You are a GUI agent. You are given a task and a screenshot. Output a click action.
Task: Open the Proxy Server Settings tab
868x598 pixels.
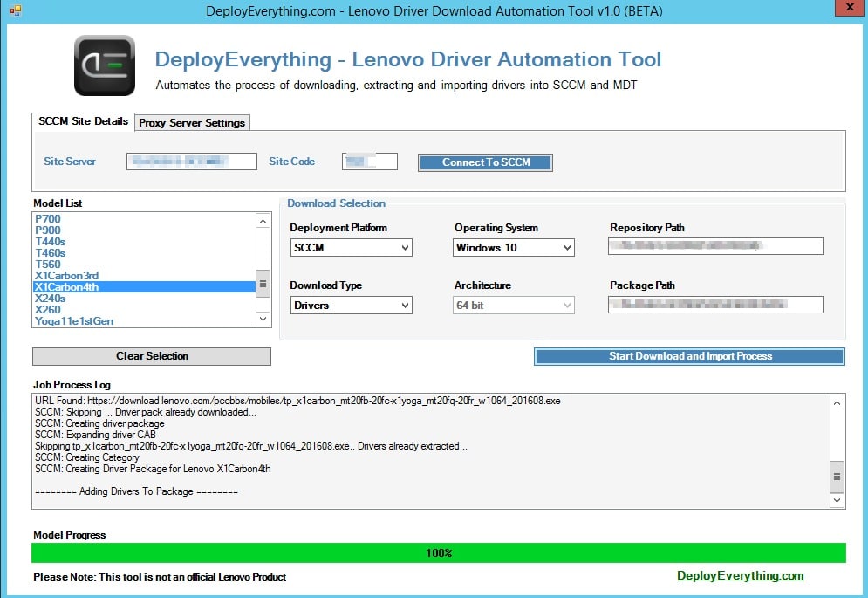(192, 122)
